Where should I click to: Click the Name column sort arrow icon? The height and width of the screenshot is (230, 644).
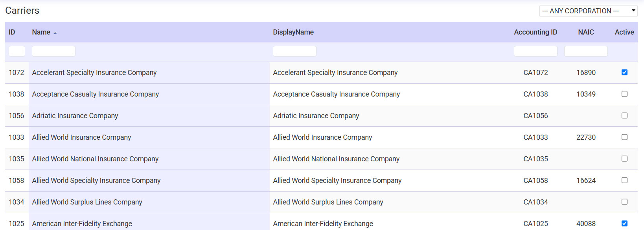tap(55, 33)
